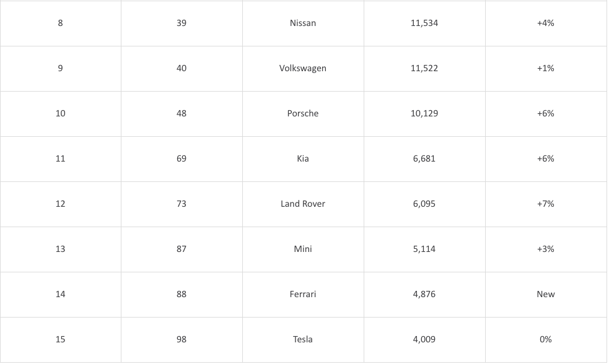Click the Ferrari brand name
Screen dimensions: 609x364
point(302,294)
